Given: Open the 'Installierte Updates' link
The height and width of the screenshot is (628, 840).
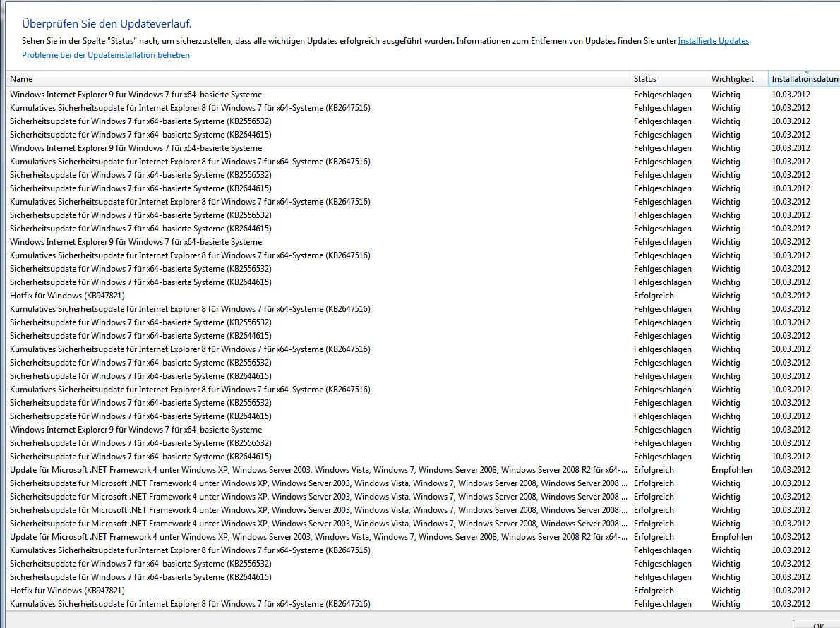Looking at the screenshot, I should [x=713, y=41].
